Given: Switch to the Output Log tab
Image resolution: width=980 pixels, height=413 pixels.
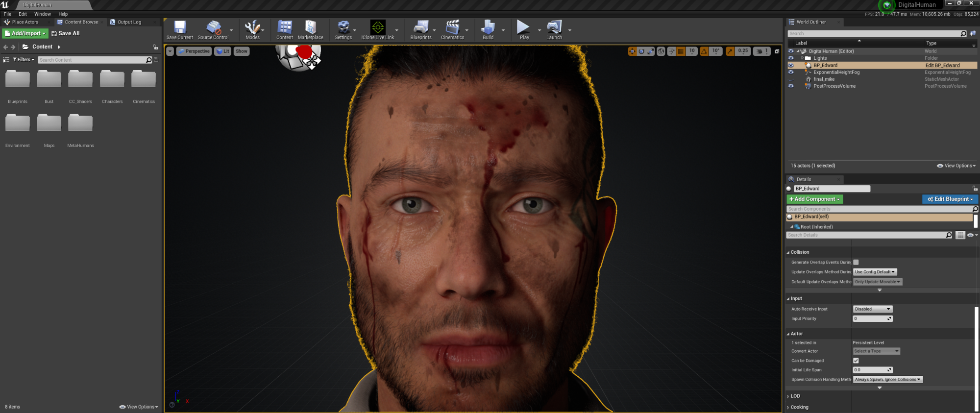Looking at the screenshot, I should pyautogui.click(x=129, y=22).
